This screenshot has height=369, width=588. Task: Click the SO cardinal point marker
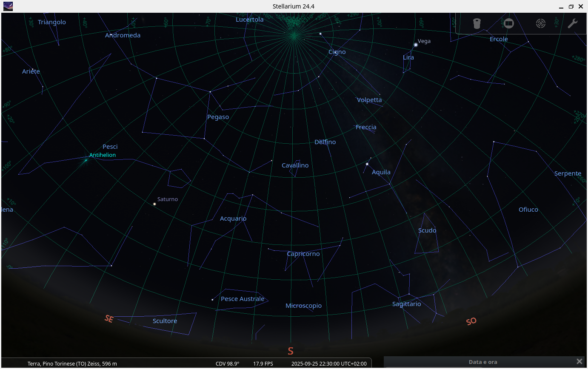click(471, 321)
